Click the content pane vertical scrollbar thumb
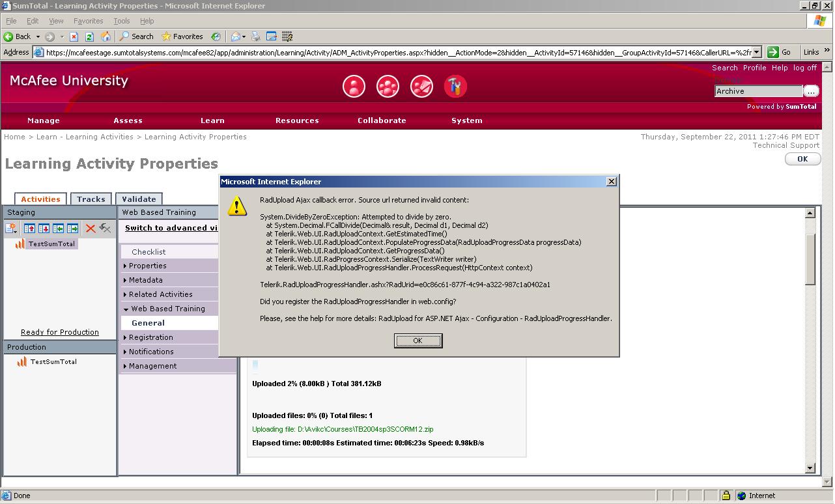The image size is (835, 504). [810, 259]
